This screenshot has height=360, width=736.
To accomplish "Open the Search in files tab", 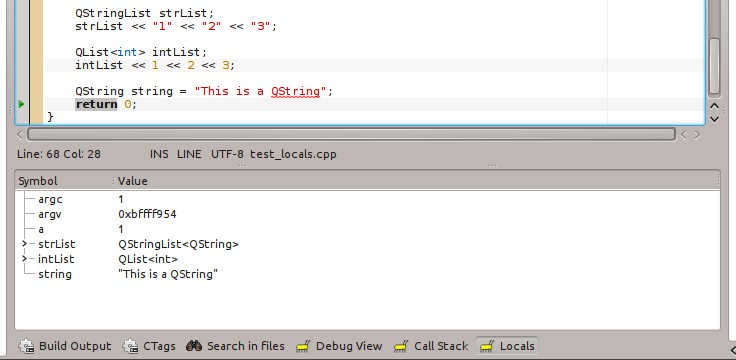I will (x=235, y=346).
